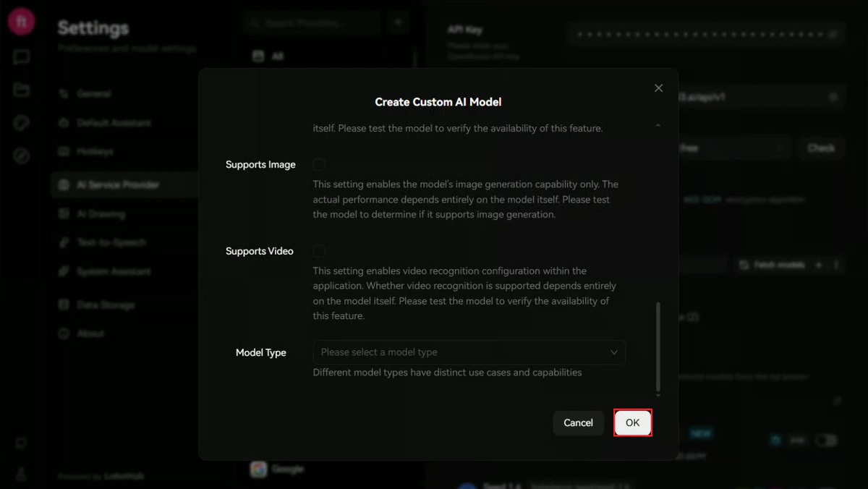Click the 'Different model types have distinct use cases' hint

pos(447,373)
